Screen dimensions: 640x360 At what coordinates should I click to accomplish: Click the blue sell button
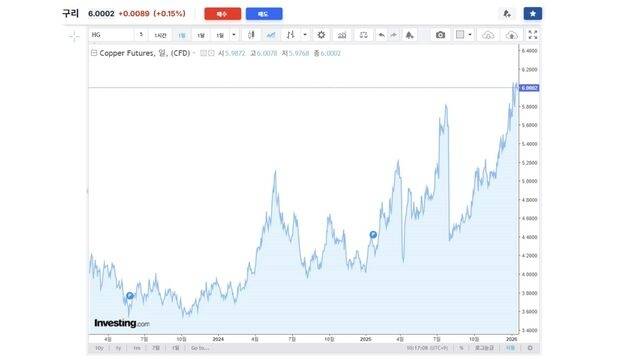264,14
